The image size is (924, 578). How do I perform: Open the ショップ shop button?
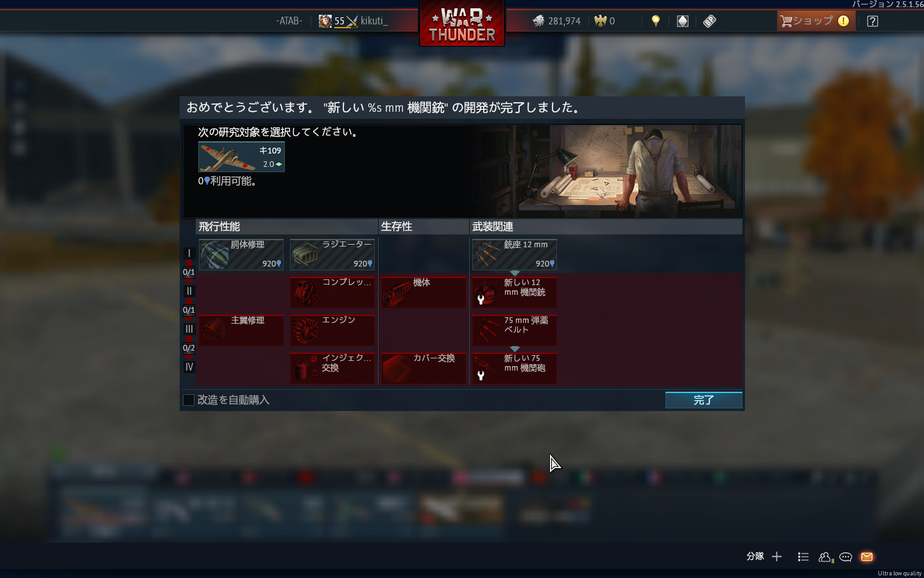pyautogui.click(x=816, y=21)
